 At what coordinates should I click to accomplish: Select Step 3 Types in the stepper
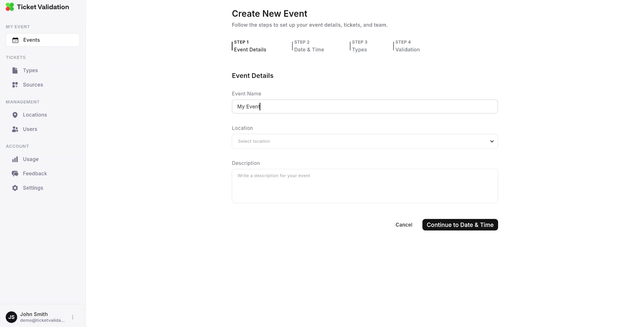click(x=359, y=46)
